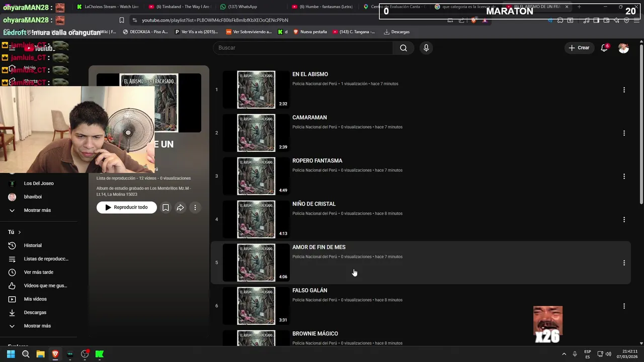The width and height of the screenshot is (644, 362).
Task: Save playlist with the bookmark icon
Action: (166, 207)
